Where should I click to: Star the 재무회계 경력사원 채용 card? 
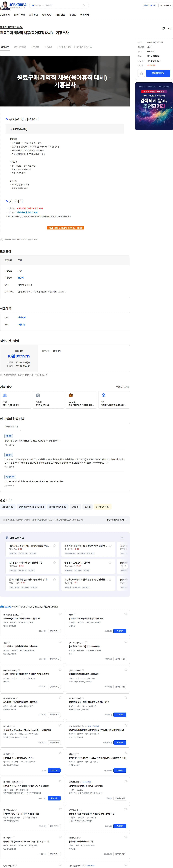click(x=126, y=669)
